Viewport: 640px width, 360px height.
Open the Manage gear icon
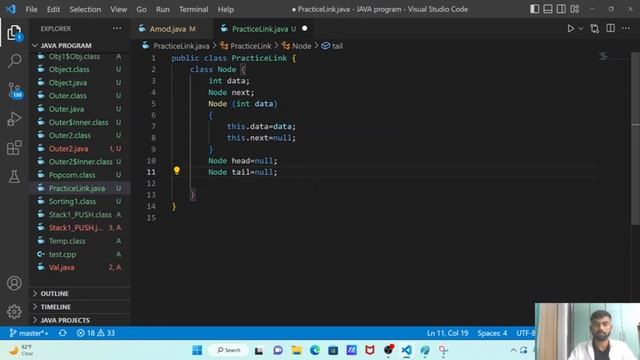pyautogui.click(x=14, y=311)
